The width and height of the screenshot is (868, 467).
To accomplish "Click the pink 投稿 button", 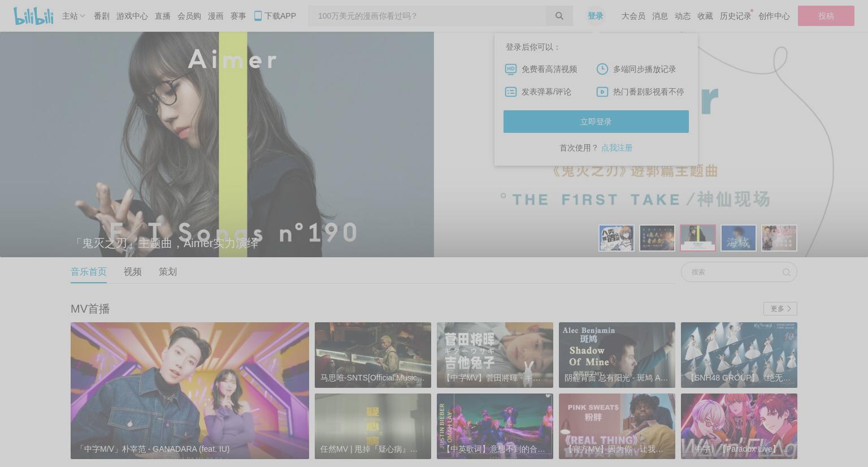I will click(826, 16).
